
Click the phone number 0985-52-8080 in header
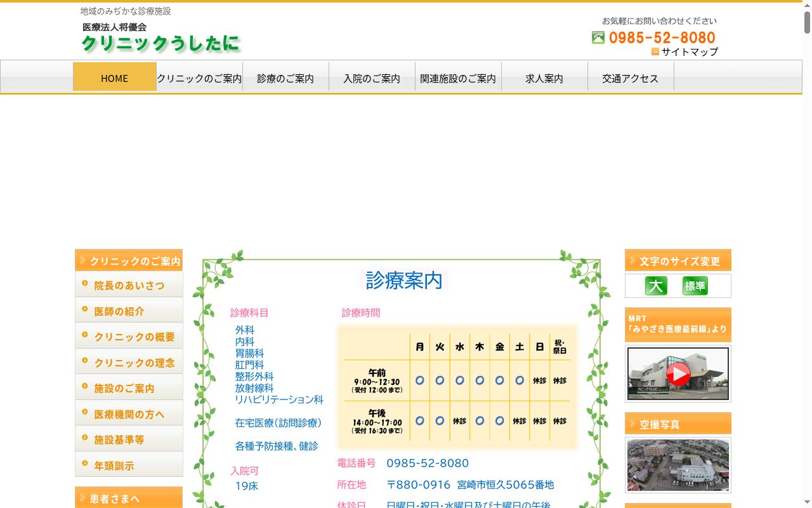(662, 37)
